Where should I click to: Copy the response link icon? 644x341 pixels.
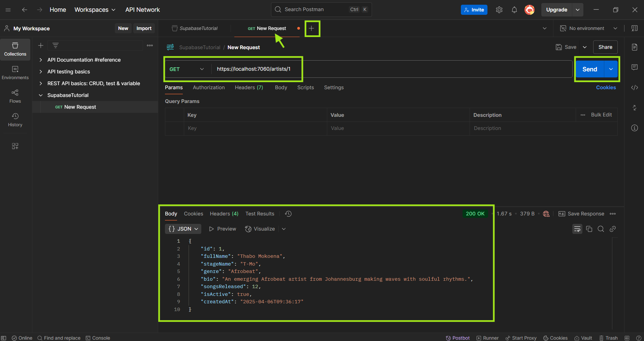coord(613,229)
